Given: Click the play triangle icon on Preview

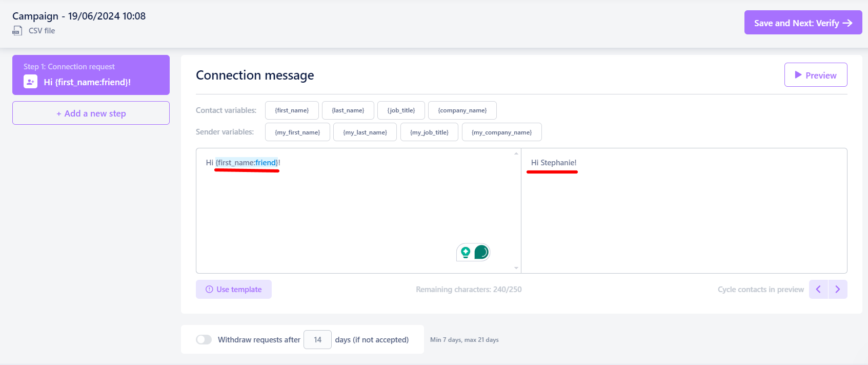Looking at the screenshot, I should coord(798,75).
